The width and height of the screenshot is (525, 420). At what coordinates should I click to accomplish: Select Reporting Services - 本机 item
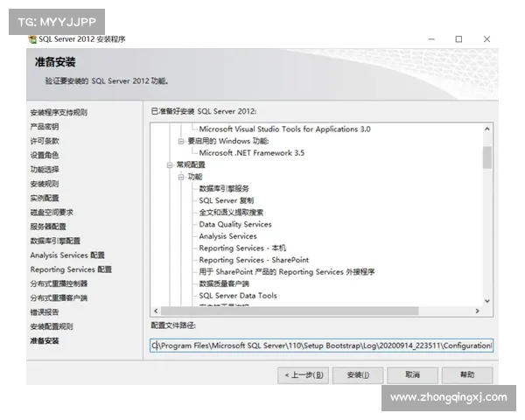242,248
